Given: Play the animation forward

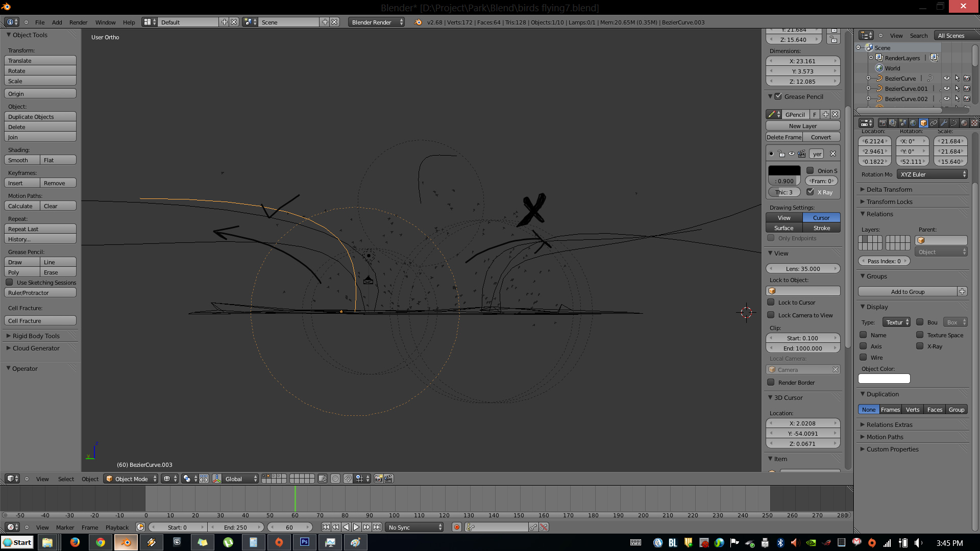Looking at the screenshot, I should coord(356,528).
